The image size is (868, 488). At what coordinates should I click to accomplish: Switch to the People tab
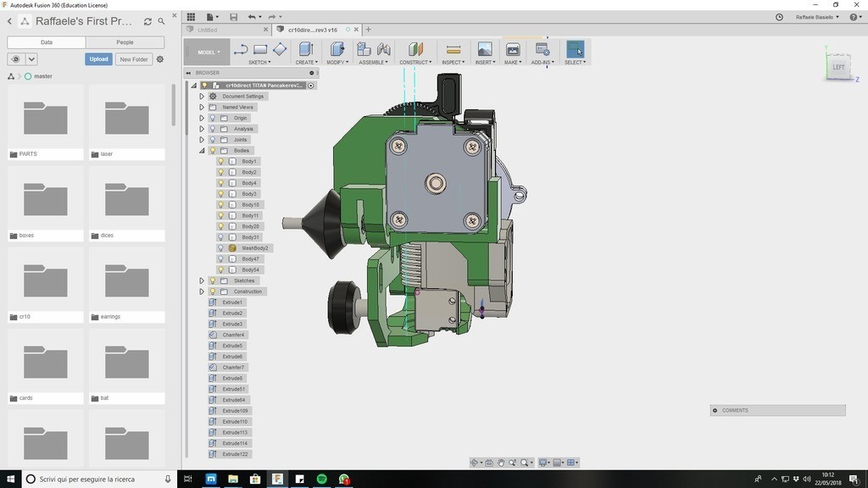pos(125,42)
